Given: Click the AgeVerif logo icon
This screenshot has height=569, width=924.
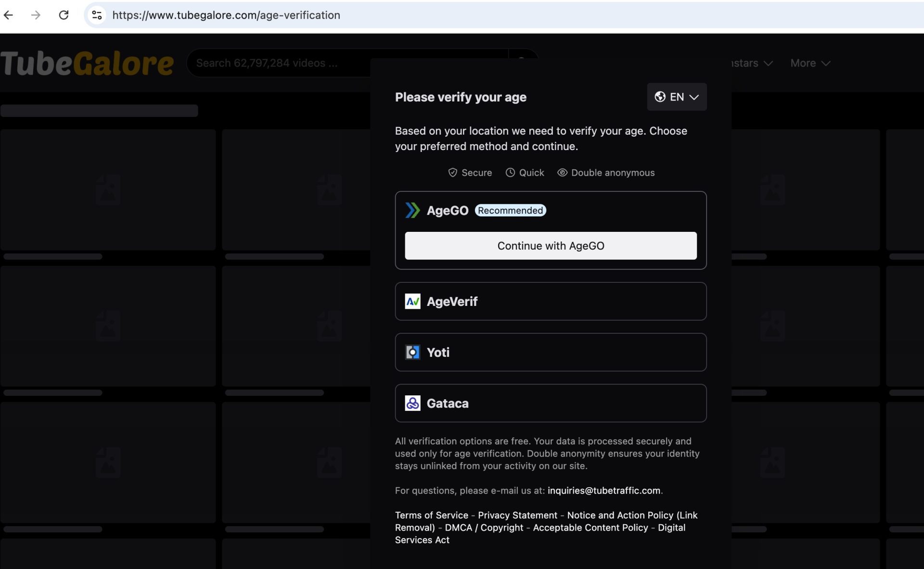Looking at the screenshot, I should click(412, 302).
